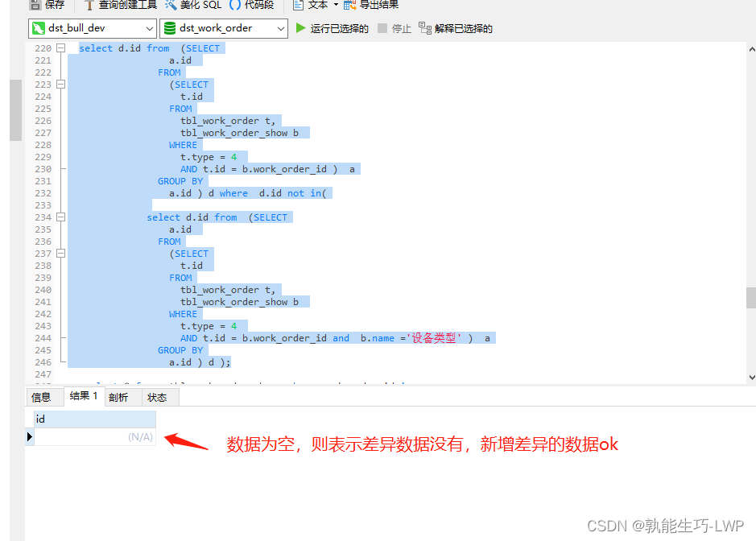Select the Result 1 (结果 1) tab

84,396
